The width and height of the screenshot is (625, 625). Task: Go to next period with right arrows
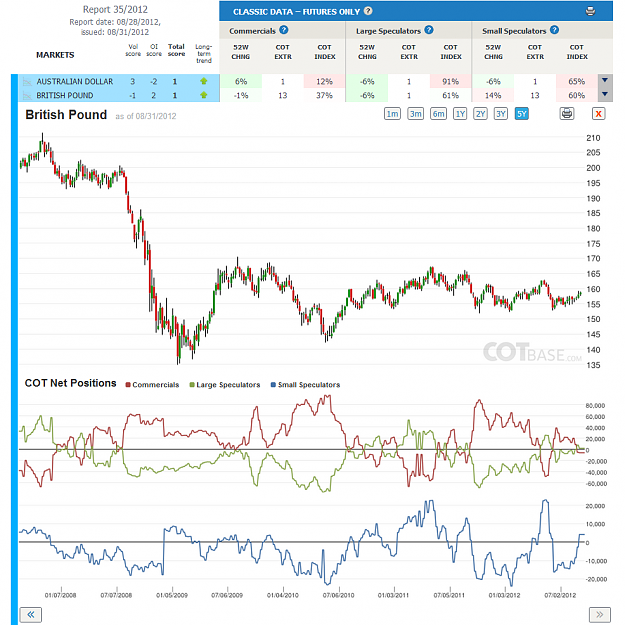click(x=599, y=615)
